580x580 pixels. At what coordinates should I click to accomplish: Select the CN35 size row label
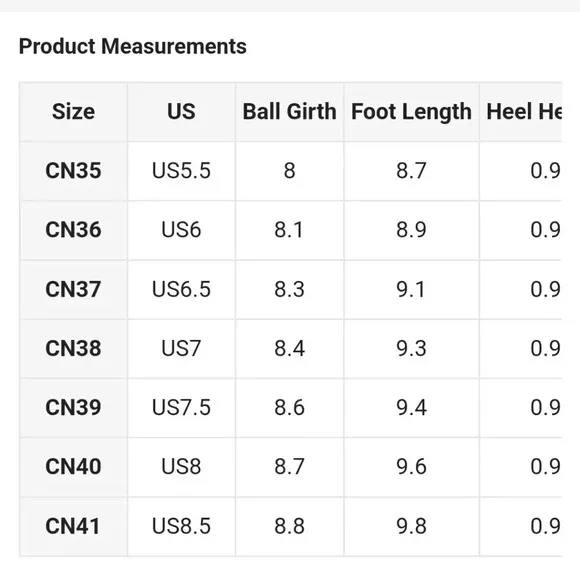point(73,171)
